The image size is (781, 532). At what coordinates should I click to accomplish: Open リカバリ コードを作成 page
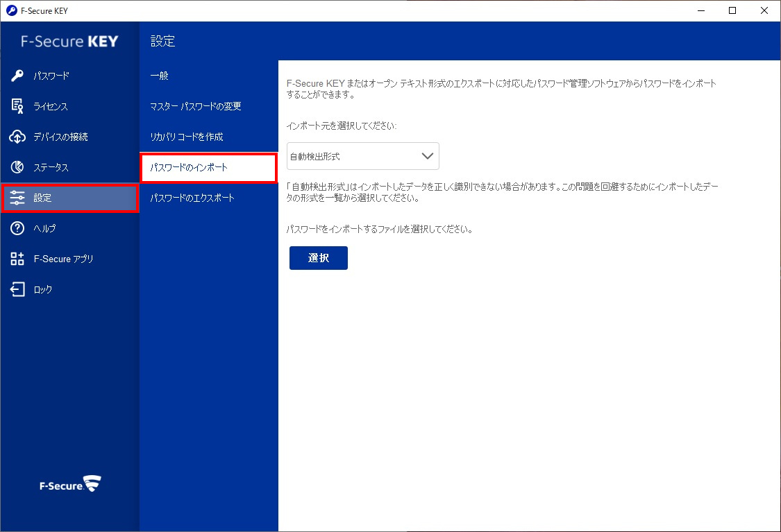tap(187, 137)
